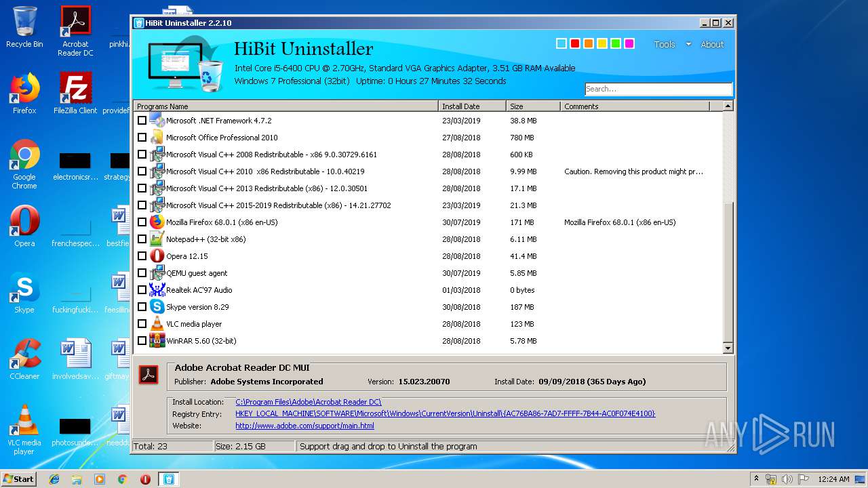Open VLC media player desktop shortcut
Image resolution: width=868 pixels, height=488 pixels.
(24, 430)
